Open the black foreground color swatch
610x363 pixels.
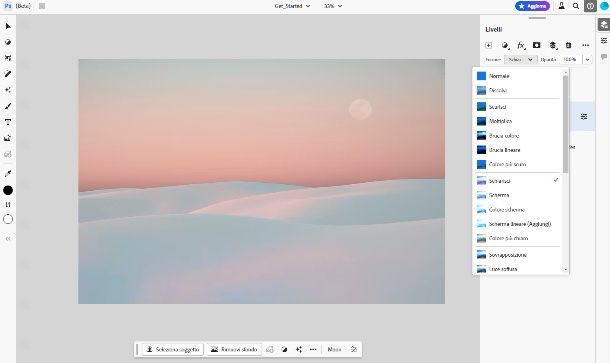click(x=8, y=190)
